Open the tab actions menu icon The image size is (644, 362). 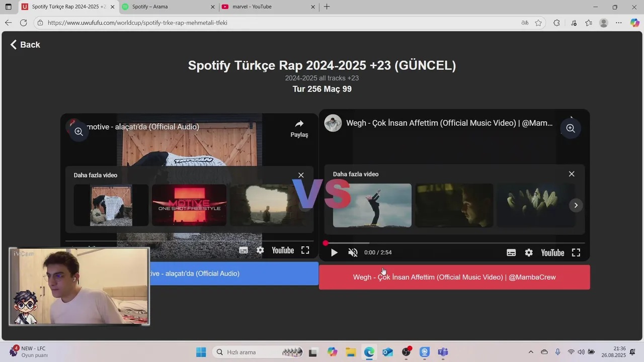click(x=8, y=7)
